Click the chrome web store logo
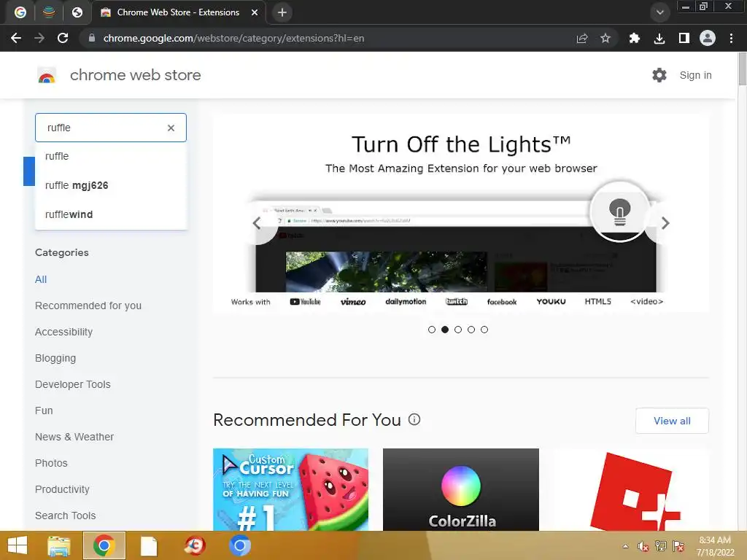747x560 pixels. 47,75
